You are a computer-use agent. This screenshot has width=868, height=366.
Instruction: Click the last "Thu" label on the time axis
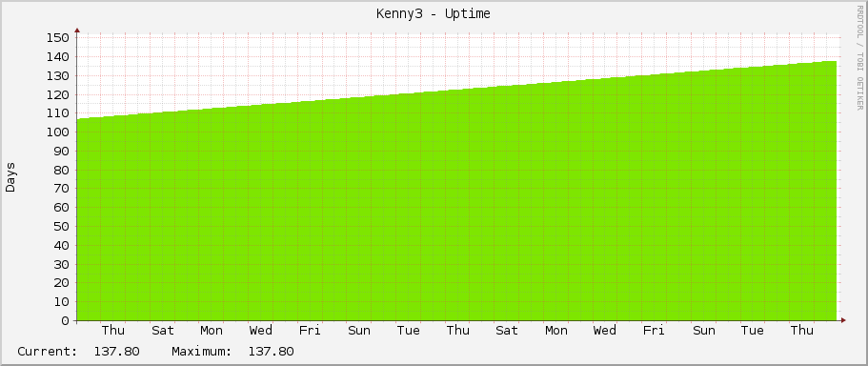802,331
